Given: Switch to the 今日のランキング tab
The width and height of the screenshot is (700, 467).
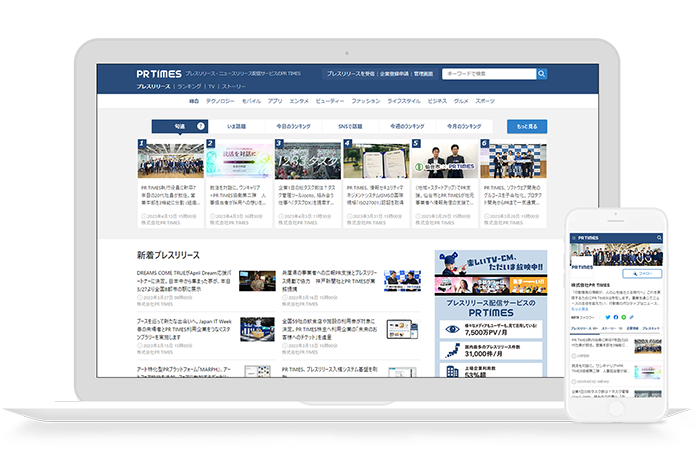Looking at the screenshot, I should 293,126.
